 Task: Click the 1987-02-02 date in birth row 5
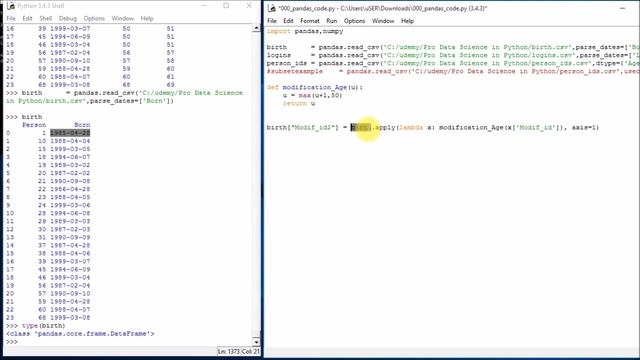(x=70, y=173)
